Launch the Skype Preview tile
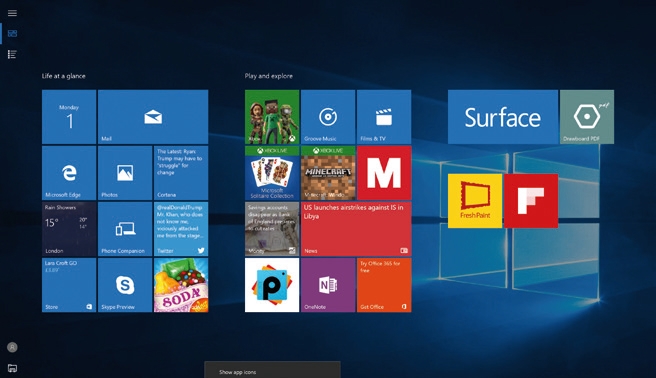 (x=125, y=285)
